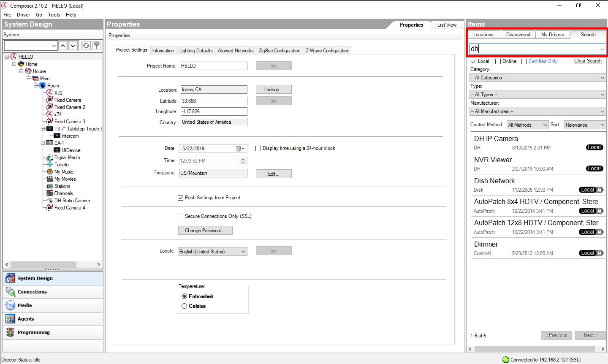Viewport: 608px width, 364px height.
Task: Toggle Secure Connections Only (SSL) checkbox
Action: pyautogui.click(x=181, y=216)
